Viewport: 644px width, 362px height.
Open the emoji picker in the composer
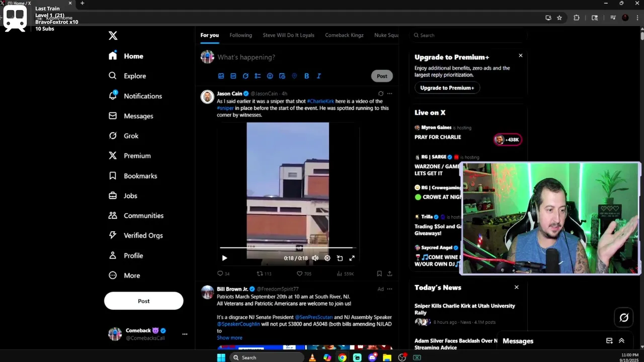[270, 76]
